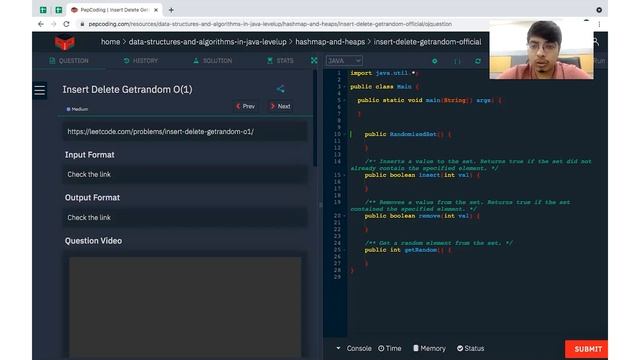Collapse code fold at line 3
The width and height of the screenshot is (640, 360).
click(x=344, y=87)
